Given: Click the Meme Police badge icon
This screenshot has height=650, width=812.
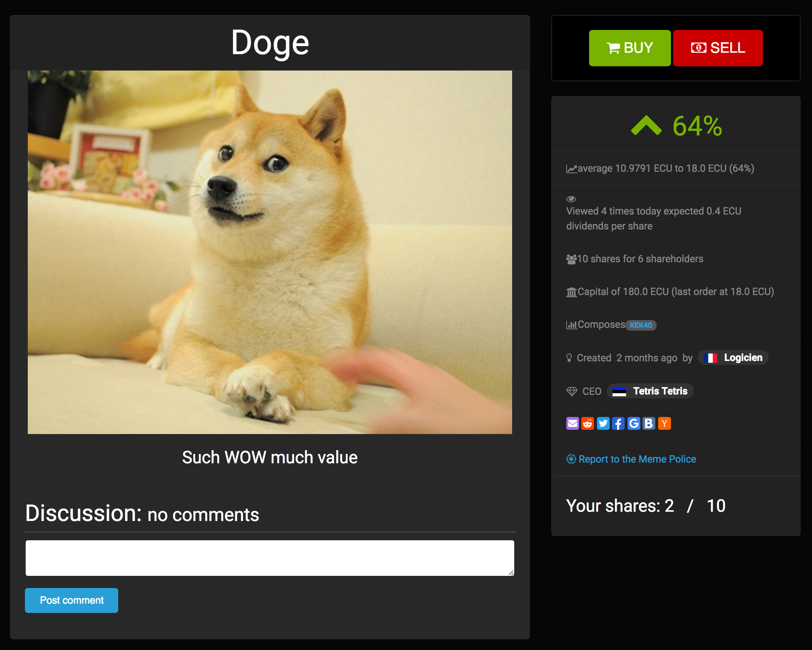Looking at the screenshot, I should 571,459.
